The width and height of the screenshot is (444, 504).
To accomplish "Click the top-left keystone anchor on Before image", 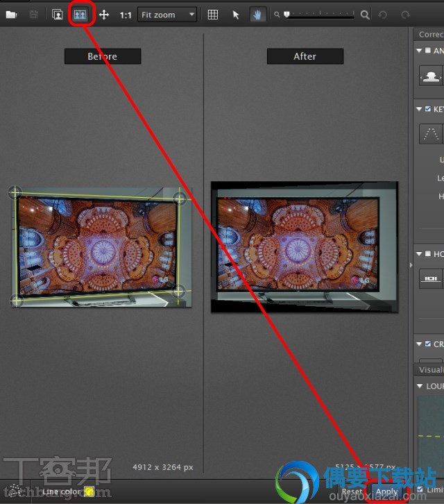I will tap(14, 192).
